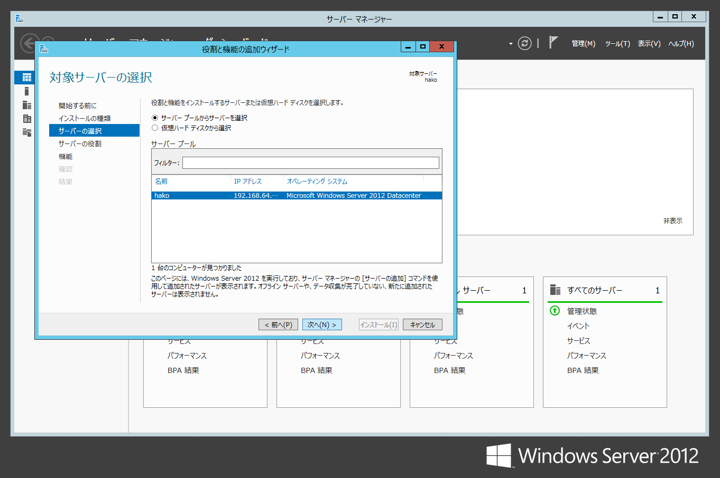The width and height of the screenshot is (720, 478).
Task: Click the refresh icon in Server Manager header
Action: 524,43
